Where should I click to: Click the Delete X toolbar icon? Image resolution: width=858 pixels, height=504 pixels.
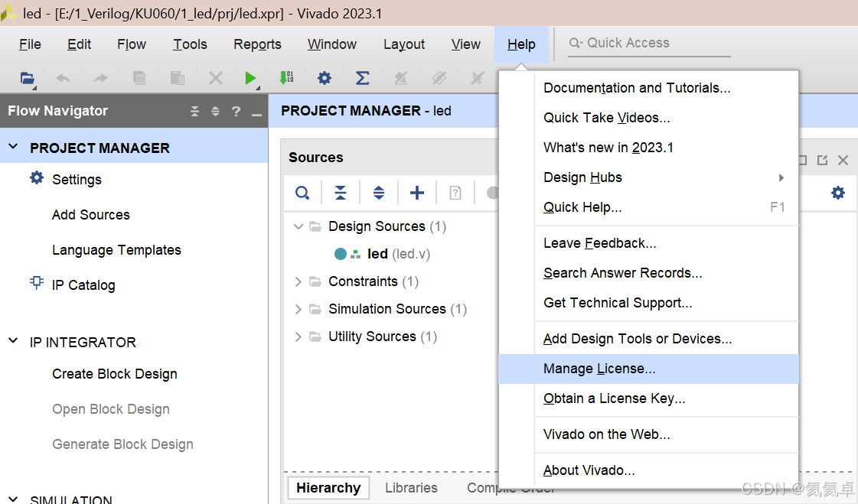tap(216, 78)
